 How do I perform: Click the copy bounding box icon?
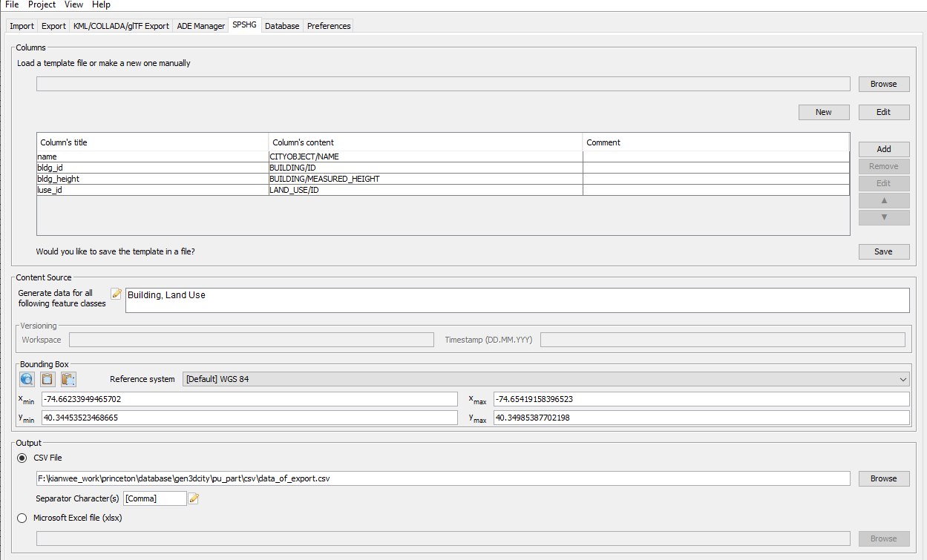(x=48, y=379)
